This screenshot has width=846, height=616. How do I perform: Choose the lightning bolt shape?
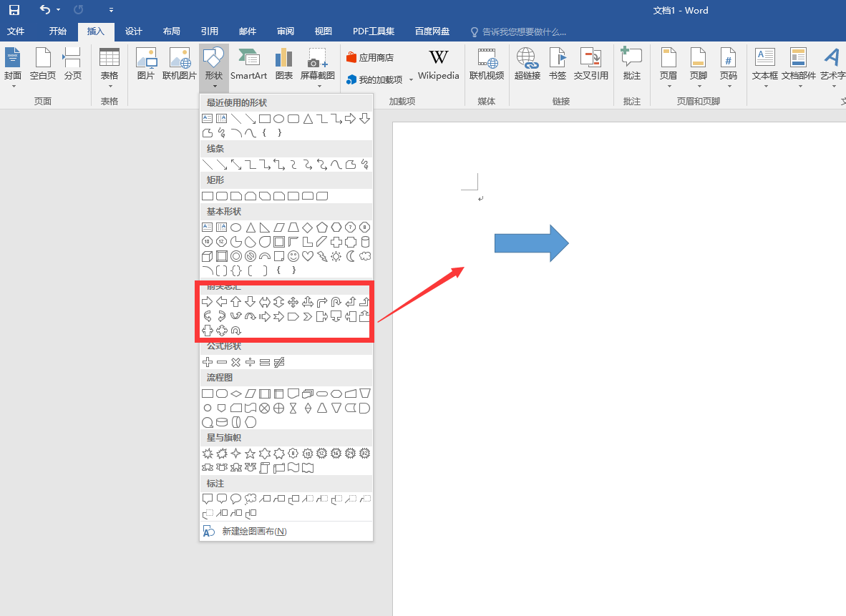(x=322, y=256)
